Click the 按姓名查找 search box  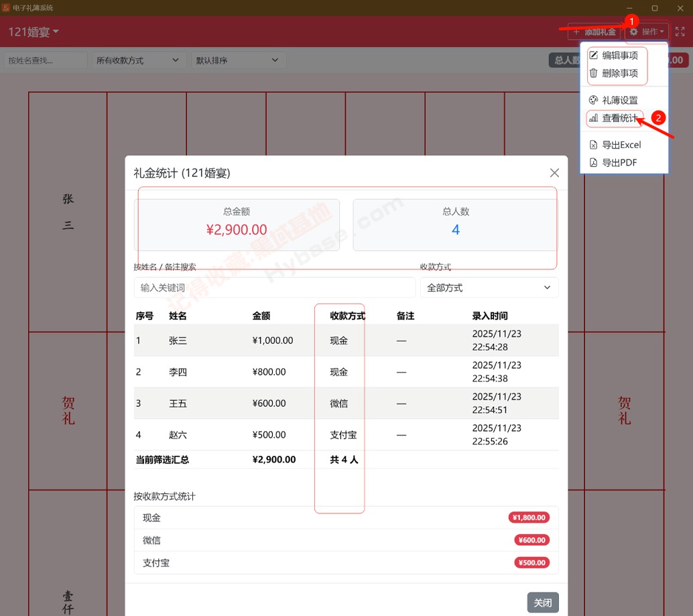coord(44,60)
